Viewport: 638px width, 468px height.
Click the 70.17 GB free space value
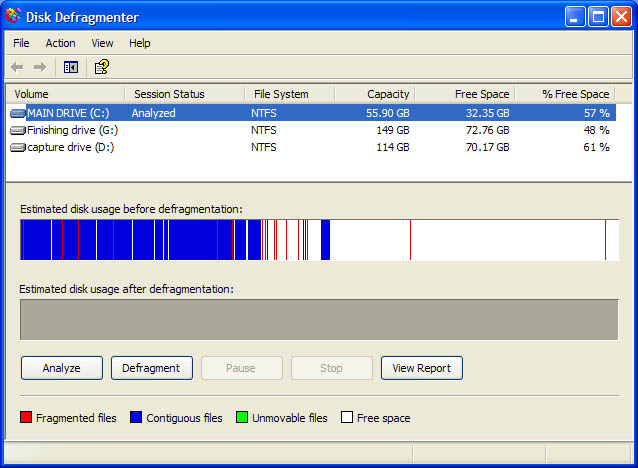pyautogui.click(x=487, y=147)
